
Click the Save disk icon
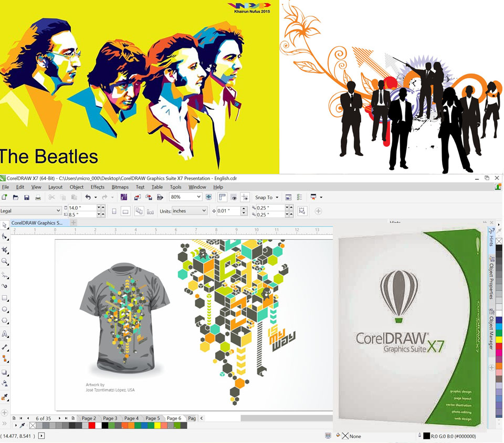click(27, 197)
